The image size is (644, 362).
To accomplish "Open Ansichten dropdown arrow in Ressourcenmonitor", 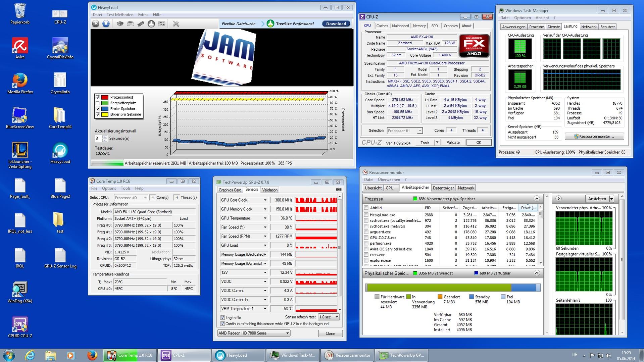I will coord(611,199).
